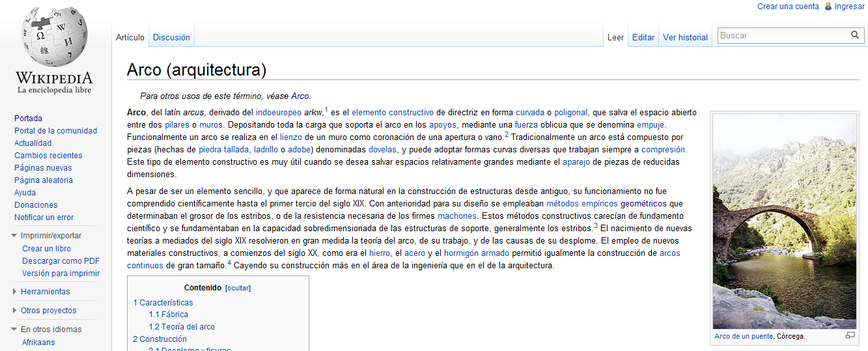Open the piedra tallada link
Screen dimensions: 868x351
pos(224,150)
